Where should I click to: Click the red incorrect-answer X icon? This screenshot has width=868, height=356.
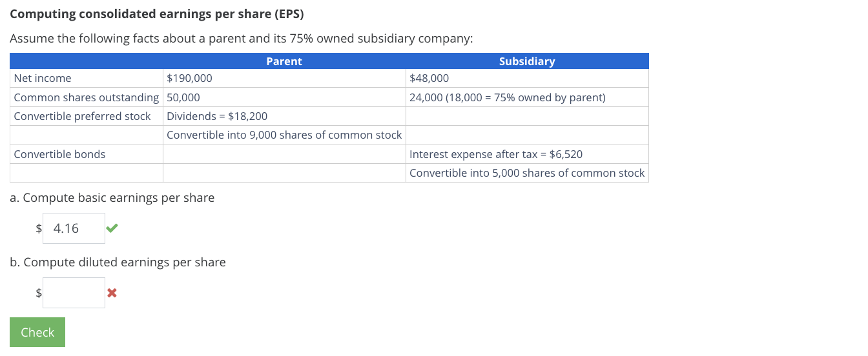[112, 293]
